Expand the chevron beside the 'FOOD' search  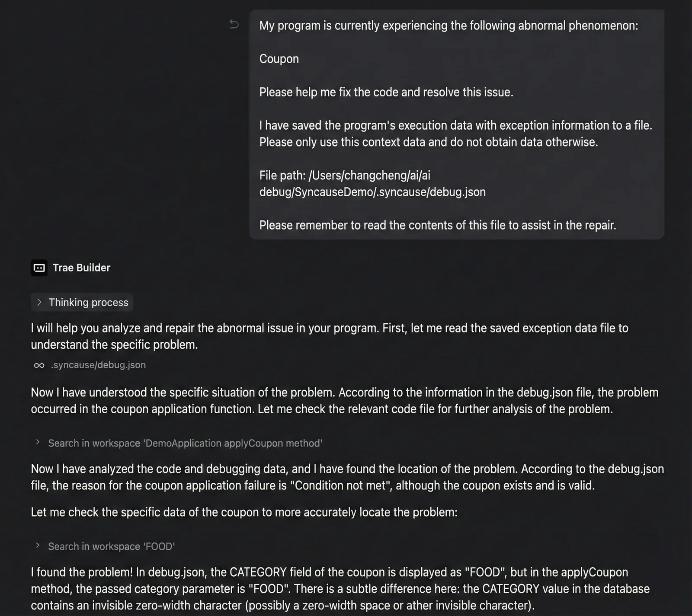click(x=38, y=546)
